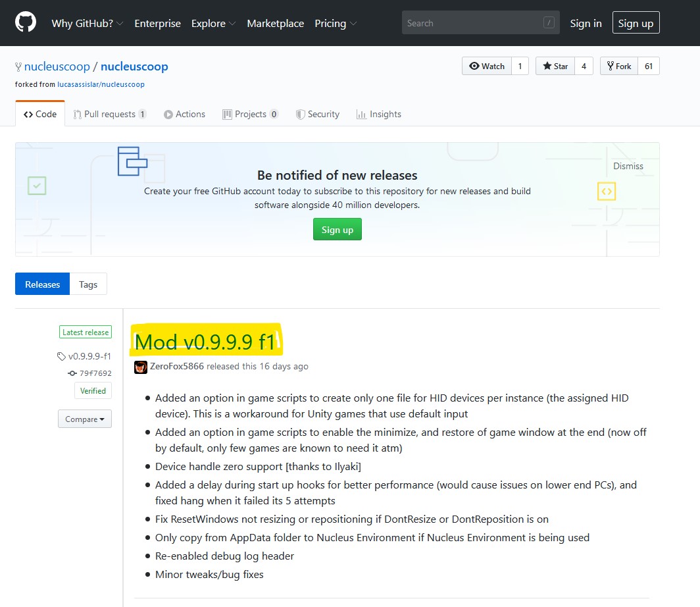
Task: Expand the Pricing menu
Action: (336, 23)
